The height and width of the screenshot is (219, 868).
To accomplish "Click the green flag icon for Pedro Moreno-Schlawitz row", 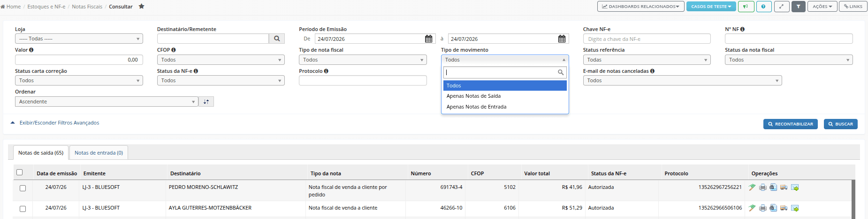I will 752,188.
